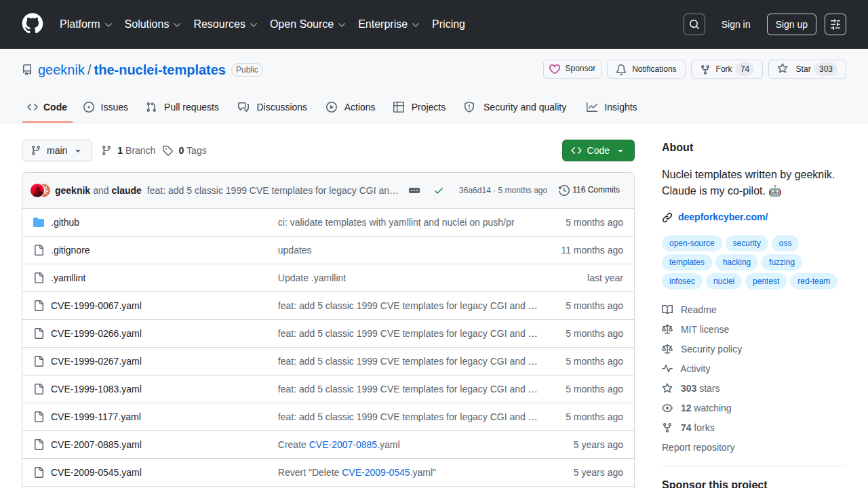Switch to the Discussions tab
868x488 pixels.
[x=273, y=107]
